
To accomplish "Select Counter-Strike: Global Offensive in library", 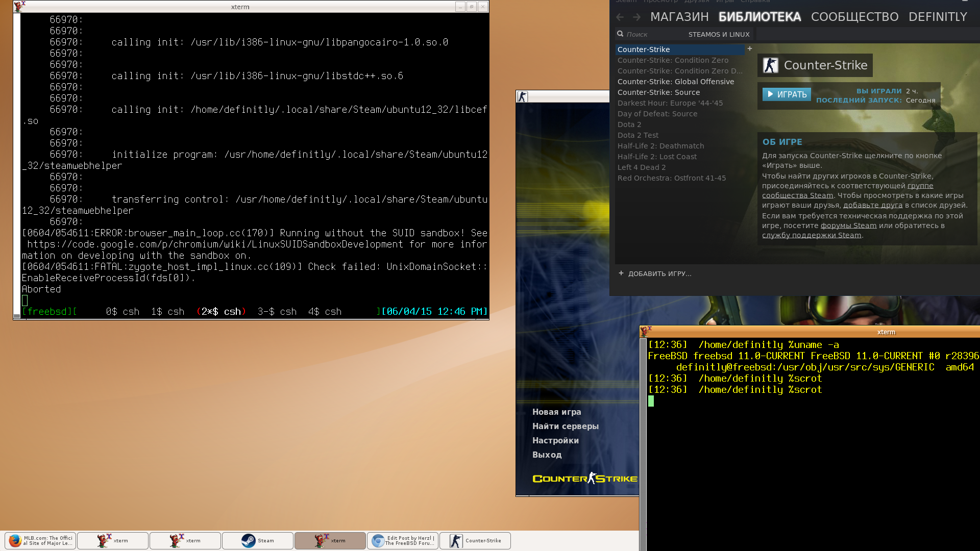I will pyautogui.click(x=679, y=82).
